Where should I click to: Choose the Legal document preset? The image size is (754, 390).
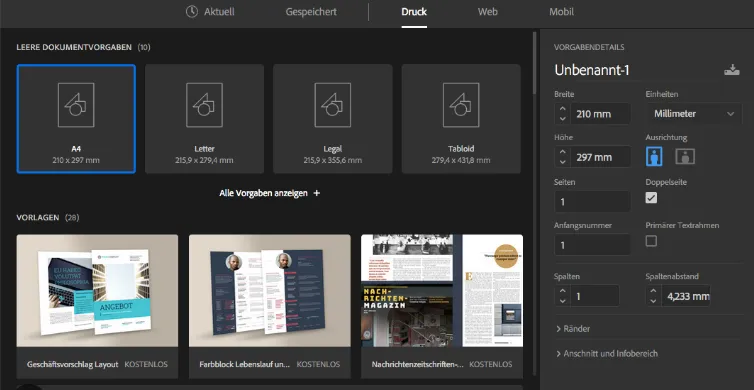point(333,119)
